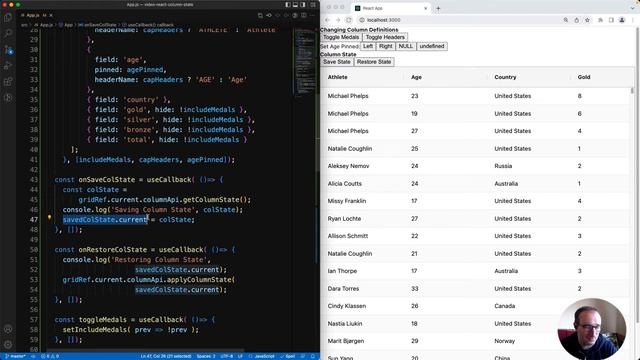Click the share icon in browser toolbar
This screenshot has width=640, height=360.
tap(576, 20)
